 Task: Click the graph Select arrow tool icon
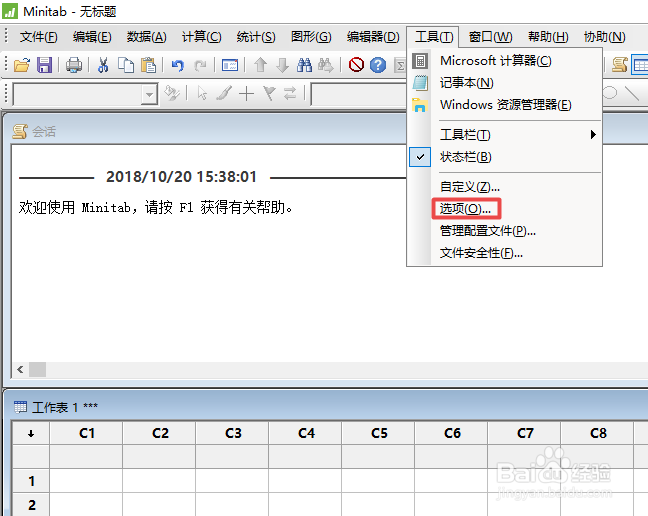pyautogui.click(x=202, y=93)
